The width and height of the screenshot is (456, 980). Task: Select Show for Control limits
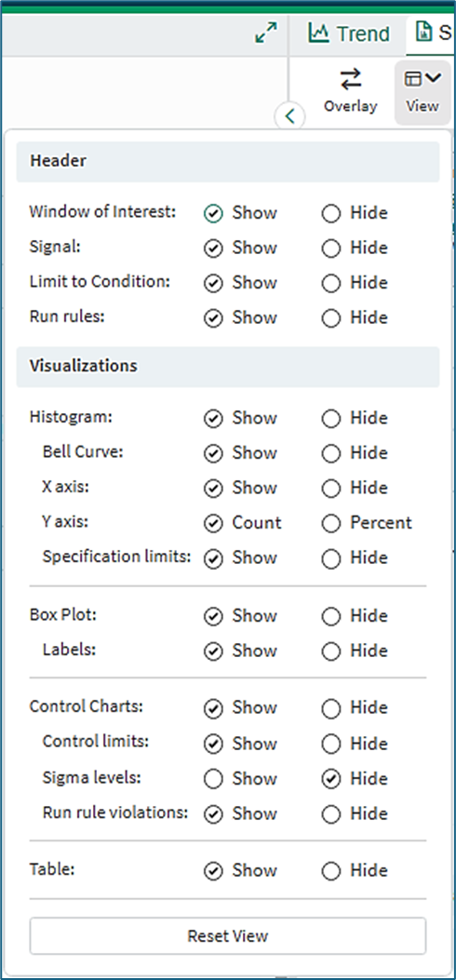pos(214,744)
